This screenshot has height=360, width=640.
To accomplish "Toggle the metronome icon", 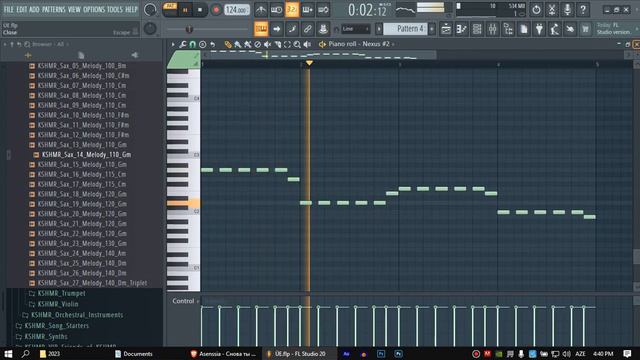I will click(x=260, y=10).
